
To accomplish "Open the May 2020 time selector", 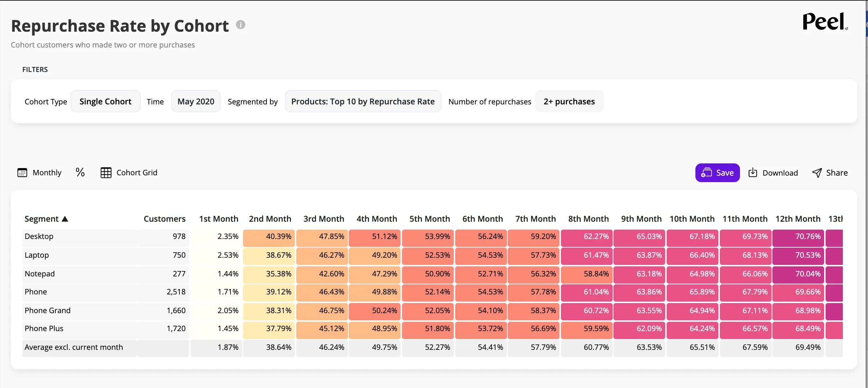I will (196, 101).
